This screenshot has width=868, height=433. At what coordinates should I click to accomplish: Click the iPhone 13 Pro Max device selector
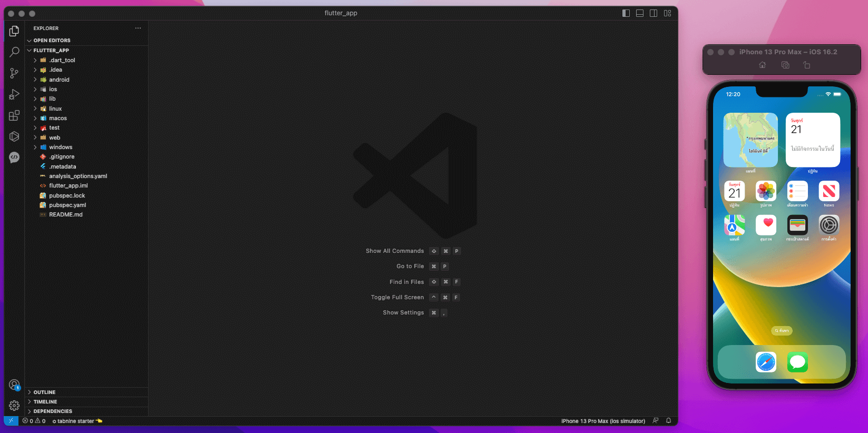pos(603,421)
